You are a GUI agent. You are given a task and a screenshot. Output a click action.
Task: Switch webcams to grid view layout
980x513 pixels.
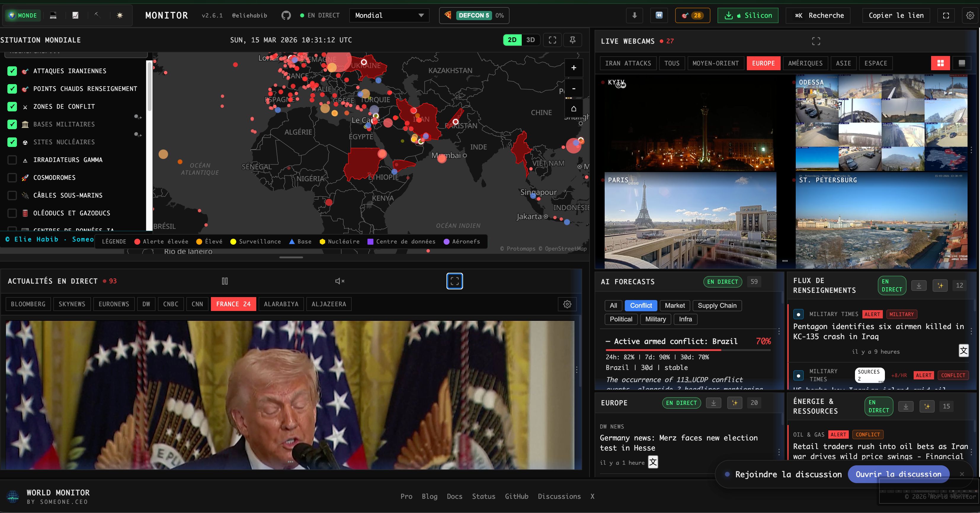coord(940,63)
